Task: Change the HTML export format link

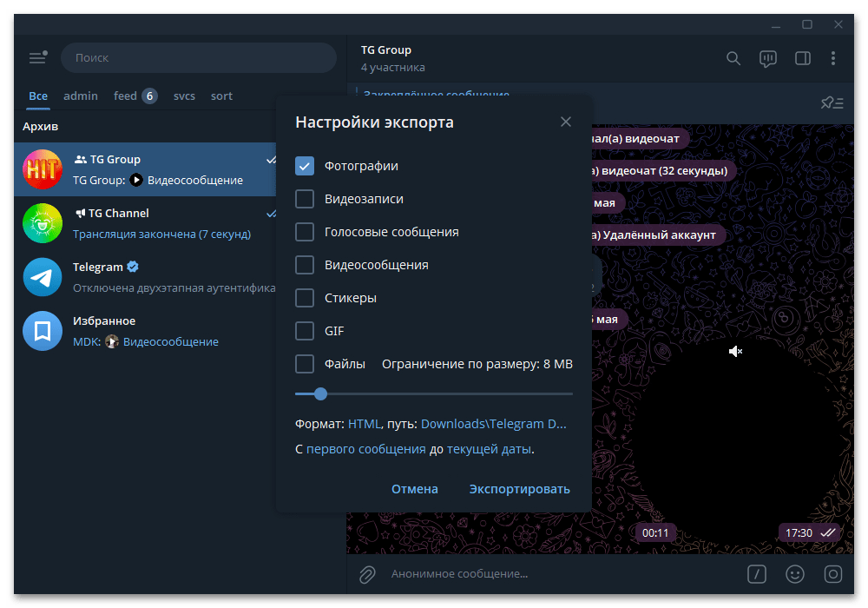Action: click(x=365, y=424)
